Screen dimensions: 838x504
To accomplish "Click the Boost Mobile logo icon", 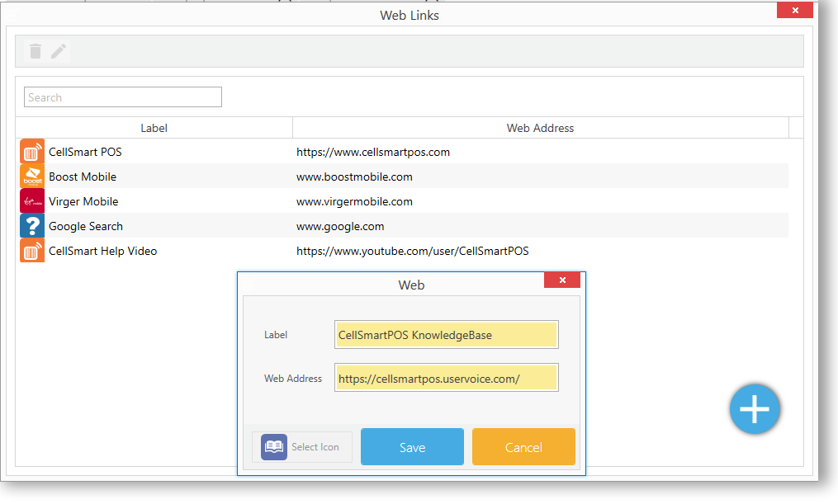I will [x=32, y=177].
